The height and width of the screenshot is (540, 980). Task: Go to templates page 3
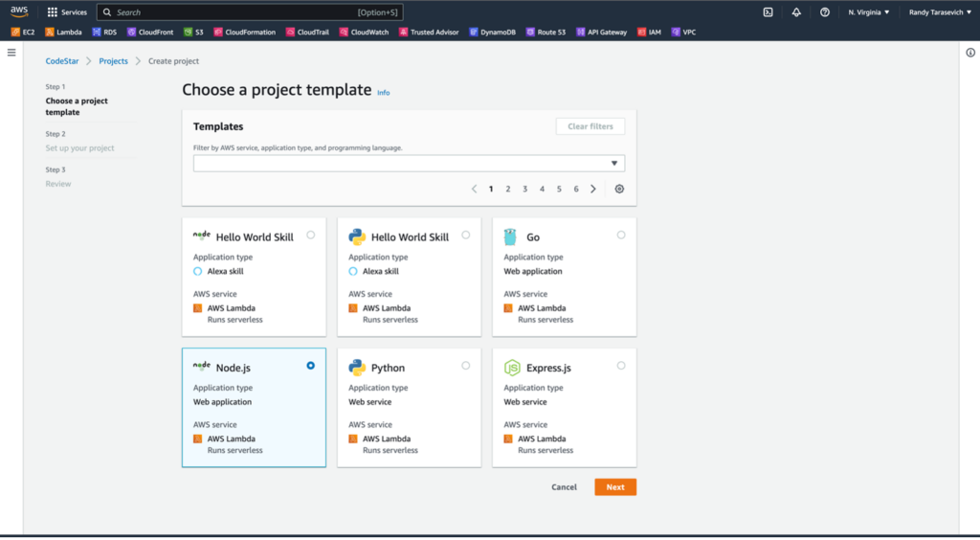point(525,189)
